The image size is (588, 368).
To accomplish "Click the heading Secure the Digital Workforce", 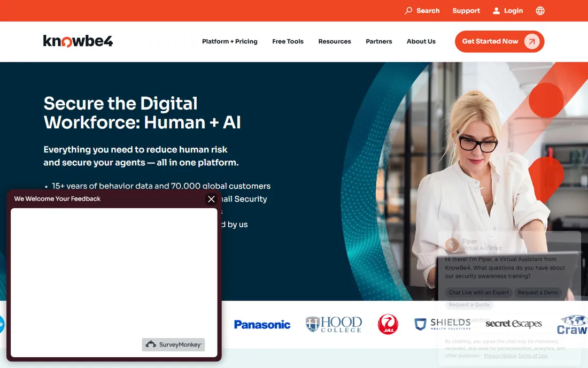I will pos(142,113).
